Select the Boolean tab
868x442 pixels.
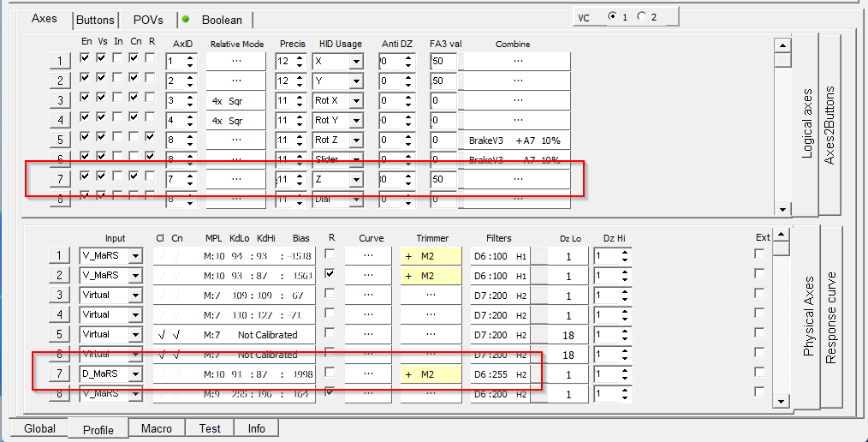(x=222, y=20)
